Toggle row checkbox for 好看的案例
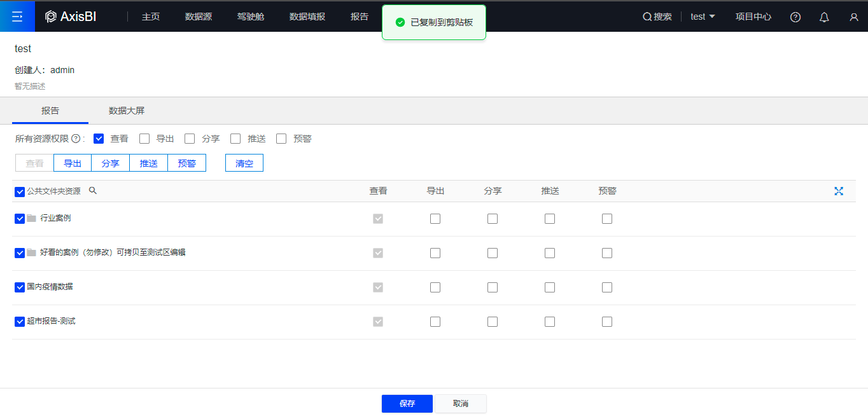Viewport: 868px width, 419px height. (x=20, y=253)
